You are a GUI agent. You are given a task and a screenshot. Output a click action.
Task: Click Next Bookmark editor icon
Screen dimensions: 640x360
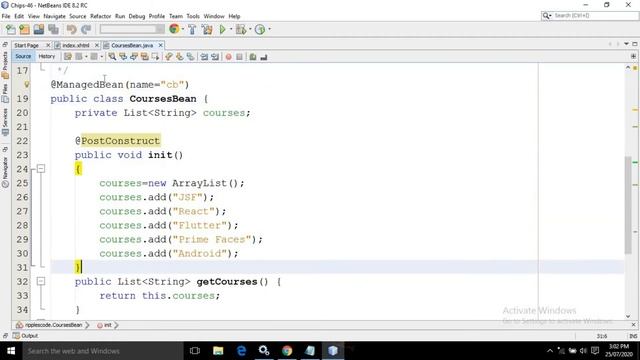pyautogui.click(x=180, y=57)
